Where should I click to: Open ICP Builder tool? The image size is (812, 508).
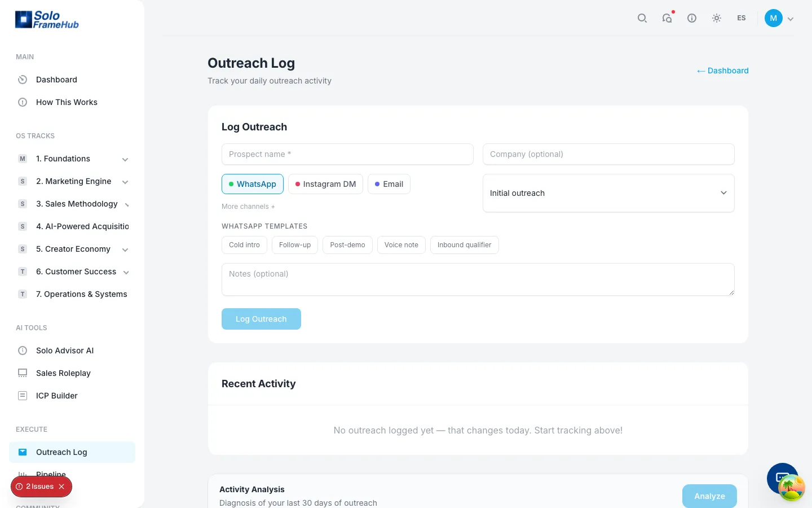point(72,396)
